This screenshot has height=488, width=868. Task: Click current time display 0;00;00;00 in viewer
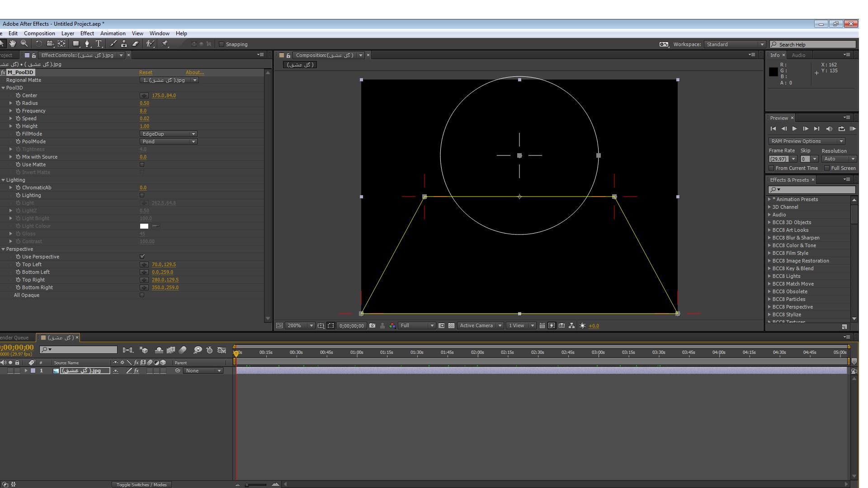coord(351,325)
